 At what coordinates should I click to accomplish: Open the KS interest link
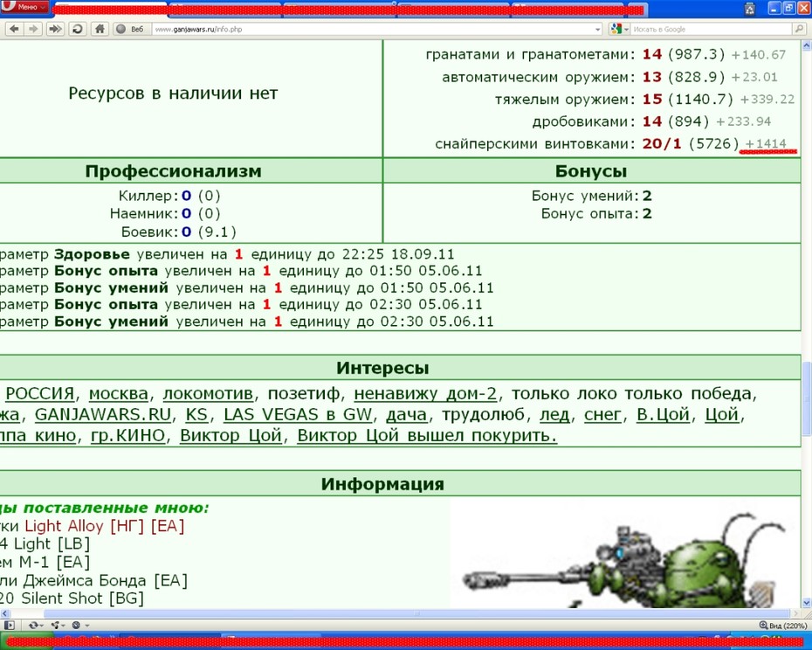pyautogui.click(x=196, y=415)
